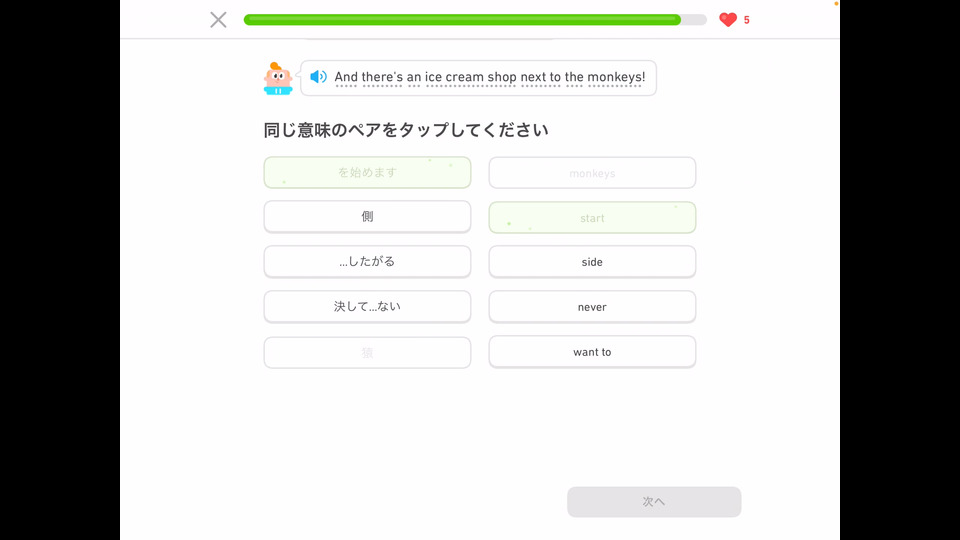Tap the character avatar icon
Image resolution: width=960 pixels, height=540 pixels.
point(278,78)
